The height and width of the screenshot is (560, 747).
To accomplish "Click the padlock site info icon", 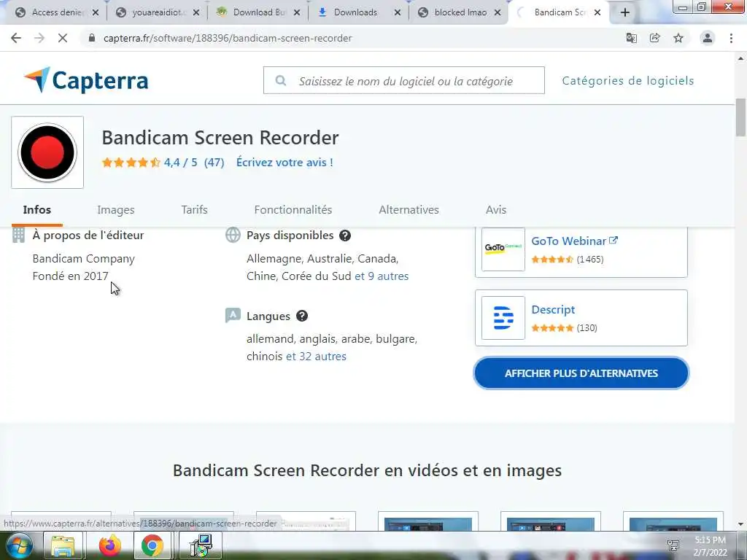I will point(92,38).
